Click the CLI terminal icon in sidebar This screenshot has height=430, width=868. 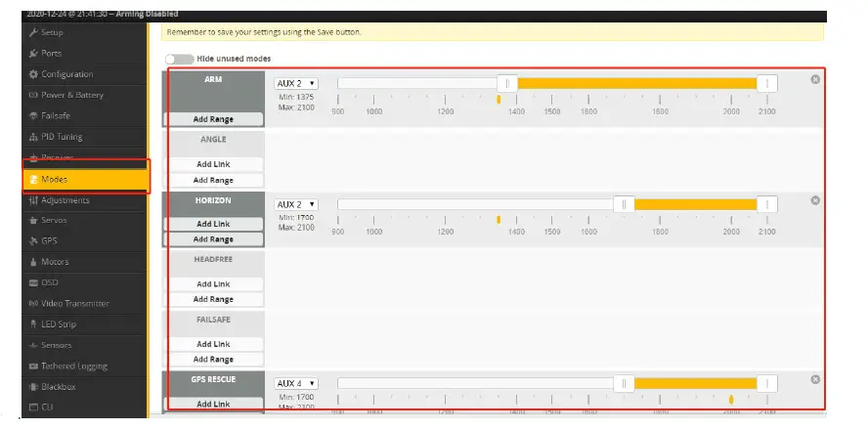[x=33, y=408]
